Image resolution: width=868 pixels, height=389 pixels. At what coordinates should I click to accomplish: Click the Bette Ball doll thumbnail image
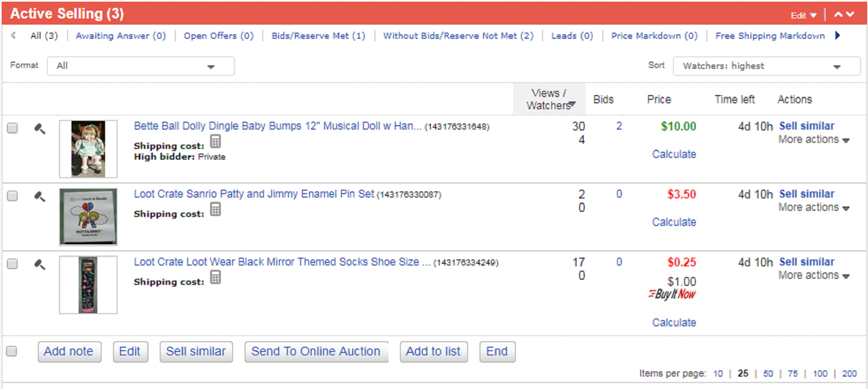88,149
